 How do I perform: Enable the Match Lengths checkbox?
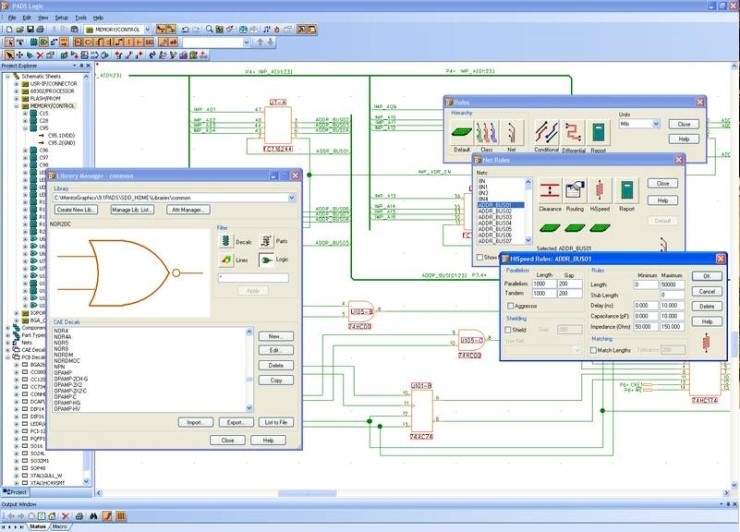[x=594, y=350]
